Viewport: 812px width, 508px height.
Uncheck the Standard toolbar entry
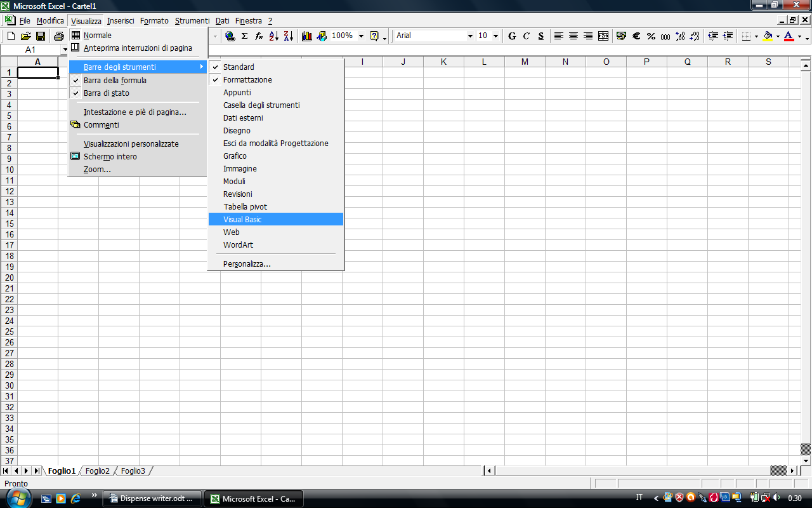pos(276,67)
